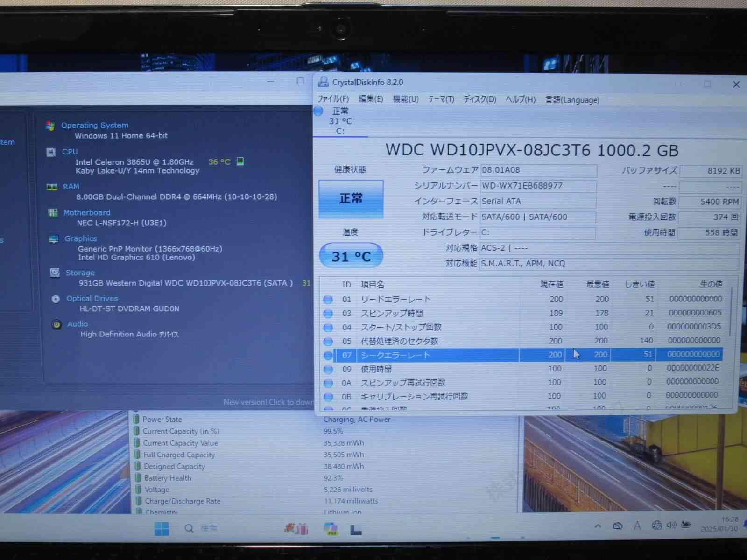Open the Graphics section link in Speccy
This screenshot has width=747, height=560.
click(81, 239)
